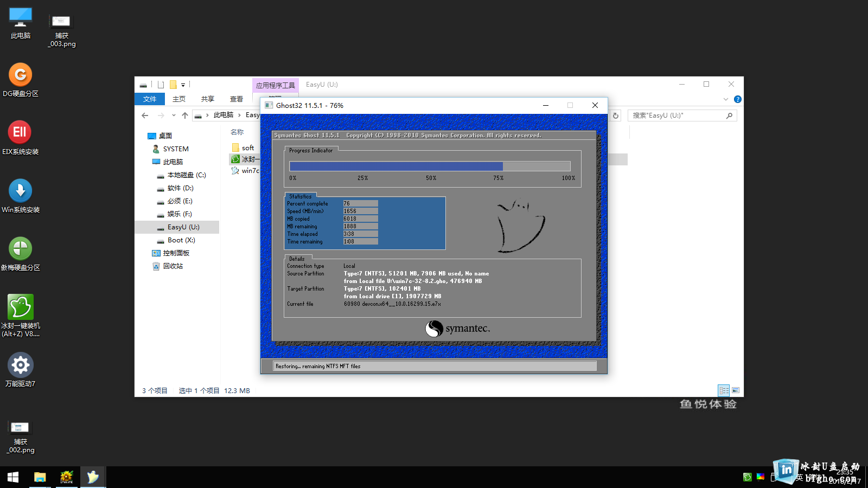
Task: Launch 傲梅硬盘分区 desktop shortcut
Action: pos(21,254)
